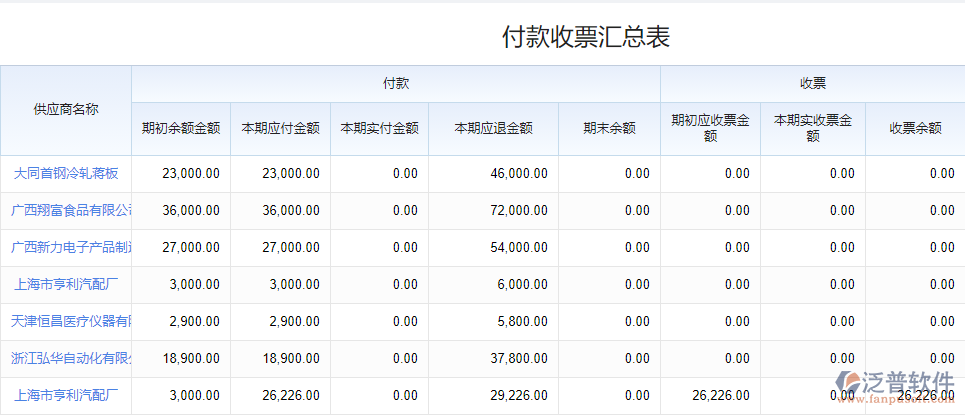This screenshot has height=415, width=965.
Task: Select the 本期实付金额 column header
Action: [379, 128]
